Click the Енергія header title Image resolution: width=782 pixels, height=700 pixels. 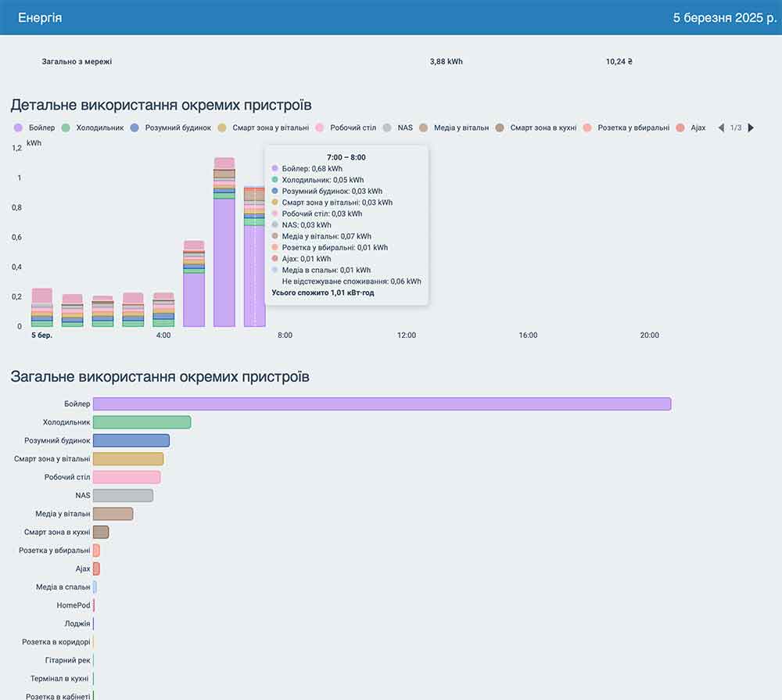tap(40, 17)
